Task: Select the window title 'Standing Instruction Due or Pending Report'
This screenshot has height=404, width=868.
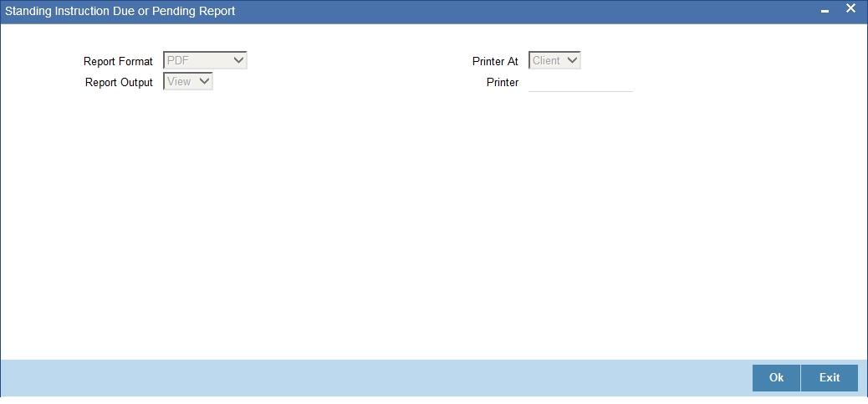Action: [120, 11]
